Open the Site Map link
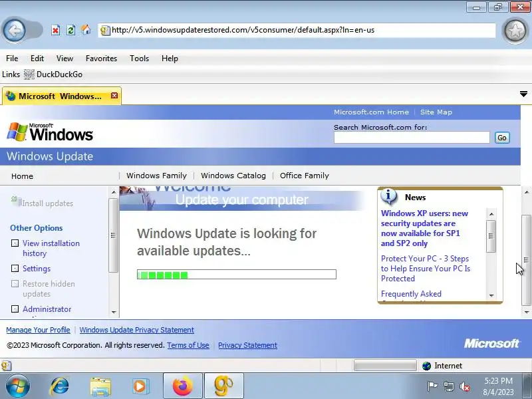Screen dimensions: 532x399 [436, 112]
